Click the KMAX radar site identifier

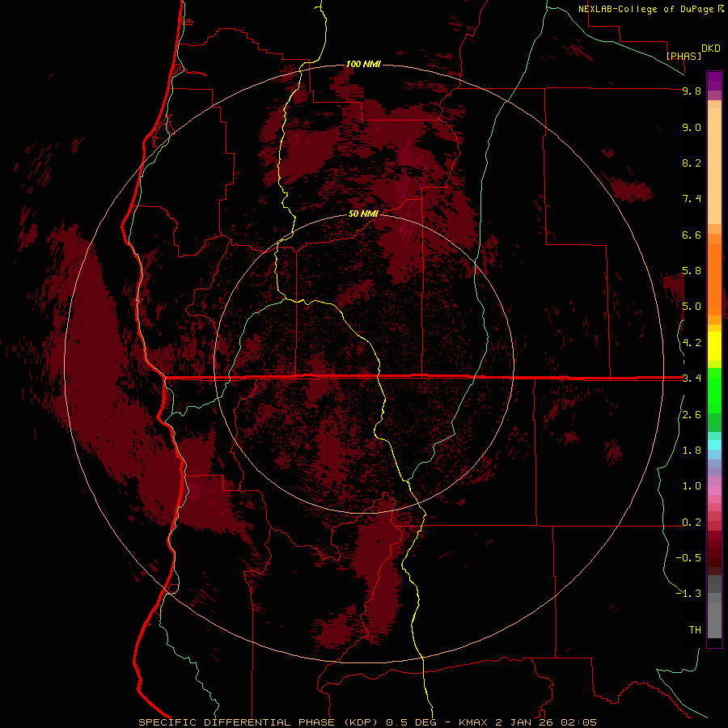point(473,722)
